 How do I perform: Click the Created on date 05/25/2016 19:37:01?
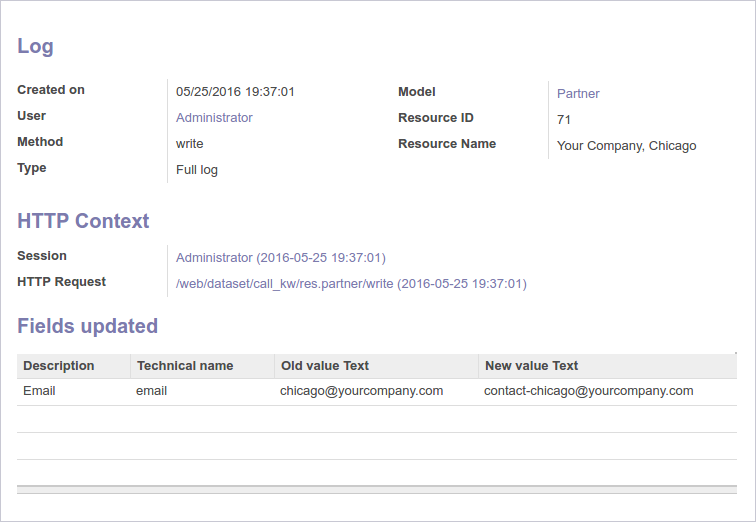tap(235, 92)
